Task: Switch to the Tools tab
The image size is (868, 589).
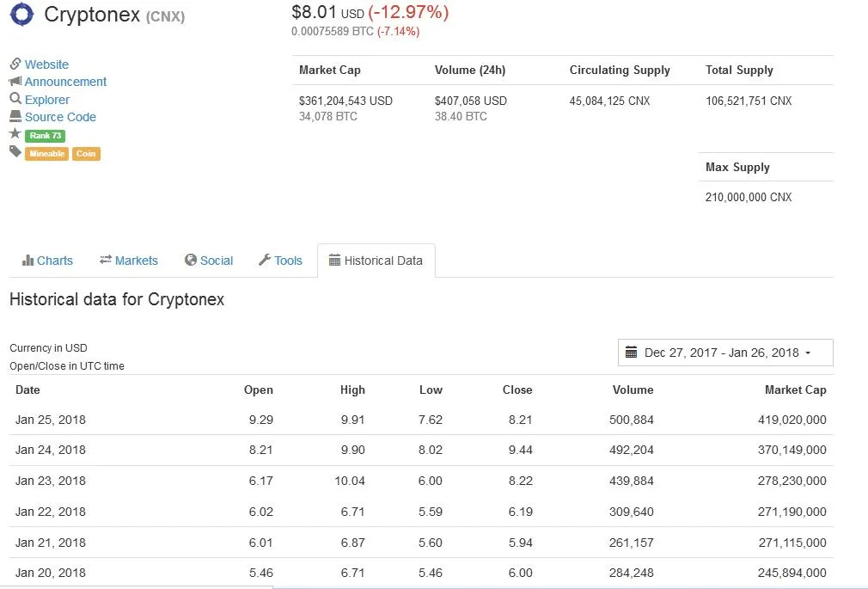Action: [x=280, y=261]
